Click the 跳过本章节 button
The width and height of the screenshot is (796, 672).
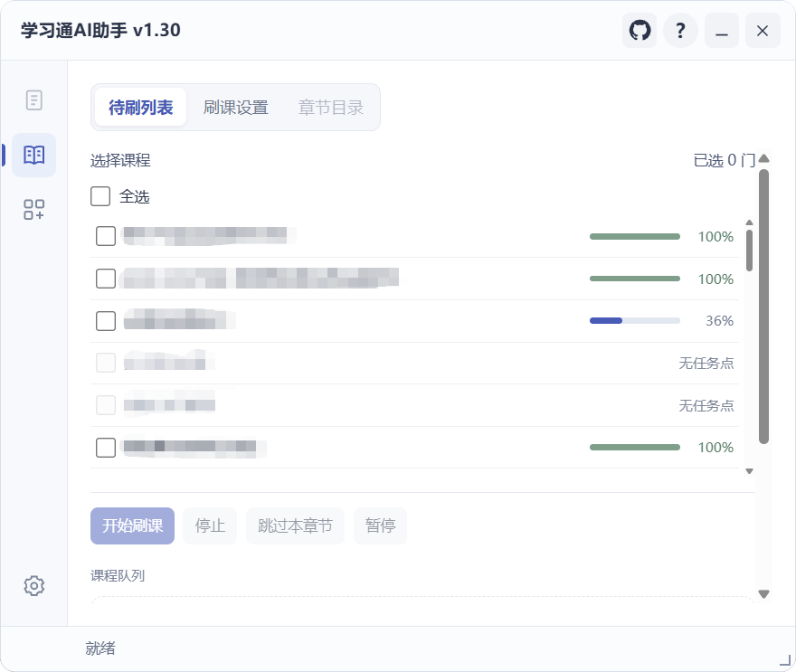click(295, 525)
